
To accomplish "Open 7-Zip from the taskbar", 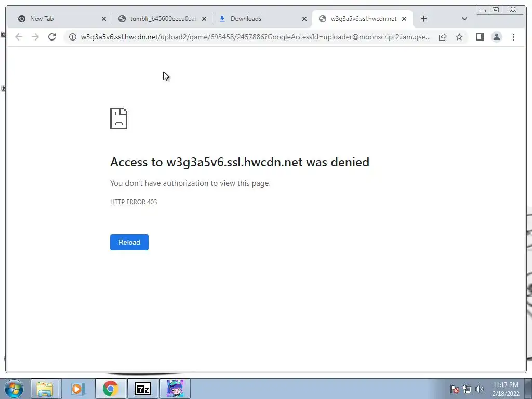I will [142, 389].
